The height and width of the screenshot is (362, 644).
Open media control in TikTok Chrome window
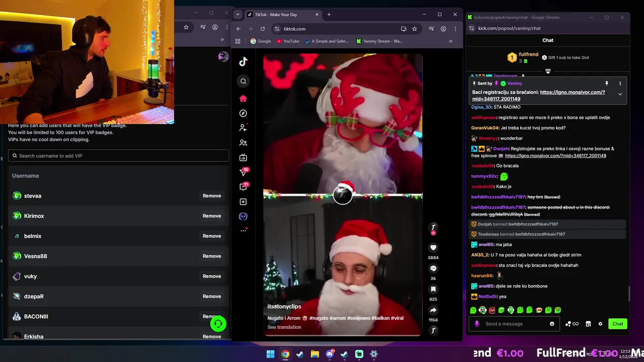click(431, 29)
